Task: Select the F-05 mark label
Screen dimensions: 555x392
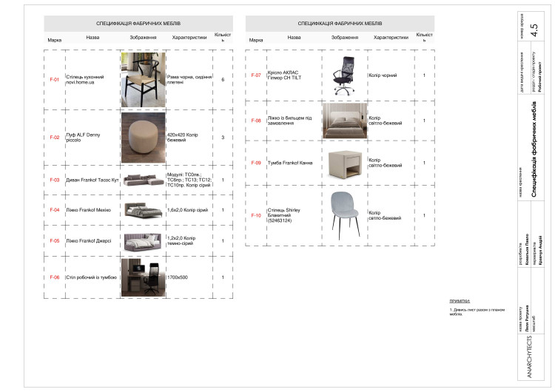Action: (x=54, y=240)
